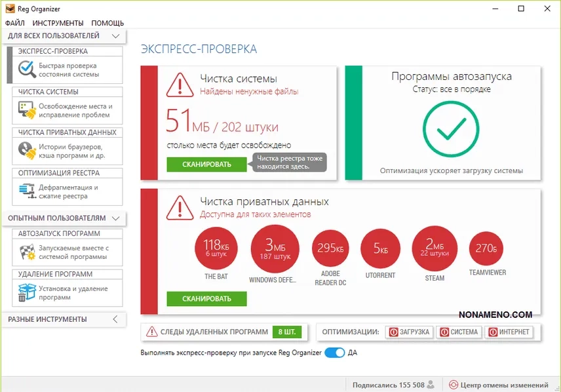This screenshot has height=392, width=561.
Task: Open System Cleanup sidebar icon
Action: 27,110
